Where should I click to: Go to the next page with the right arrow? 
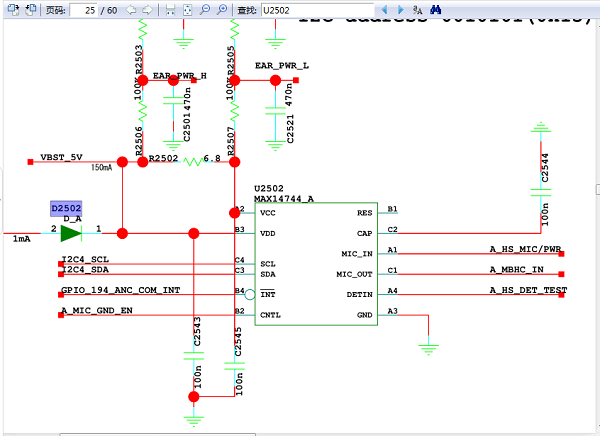tap(148, 9)
